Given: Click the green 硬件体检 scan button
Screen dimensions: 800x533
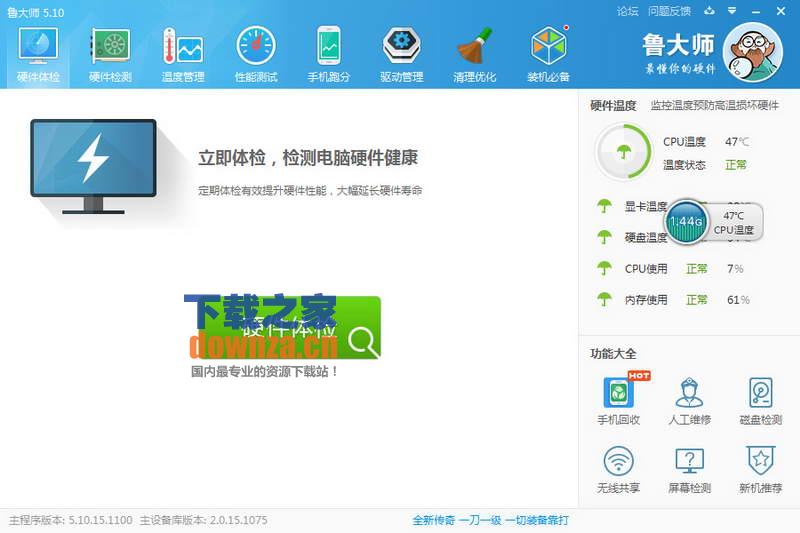Looking at the screenshot, I should 289,327.
